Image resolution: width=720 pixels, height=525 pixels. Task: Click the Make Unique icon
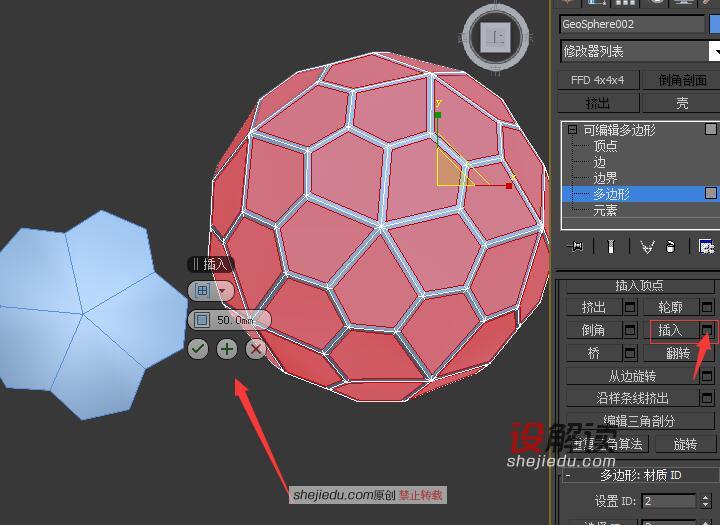click(x=647, y=248)
